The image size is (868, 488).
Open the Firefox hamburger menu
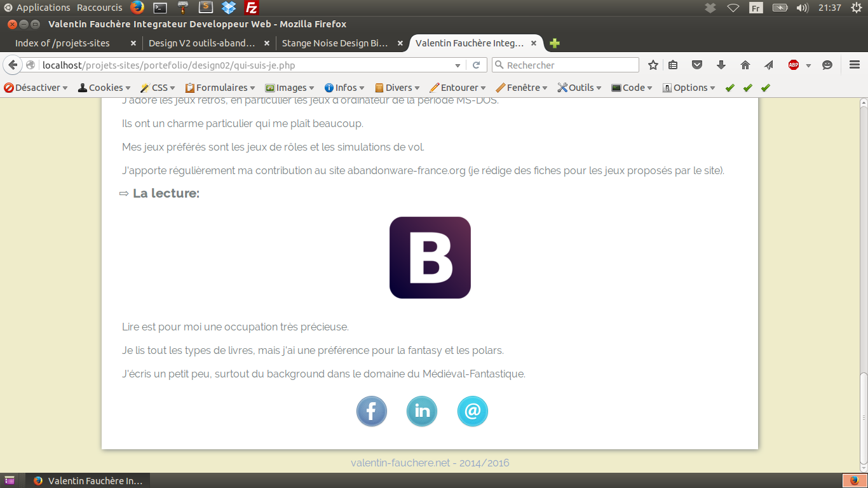[x=855, y=65]
